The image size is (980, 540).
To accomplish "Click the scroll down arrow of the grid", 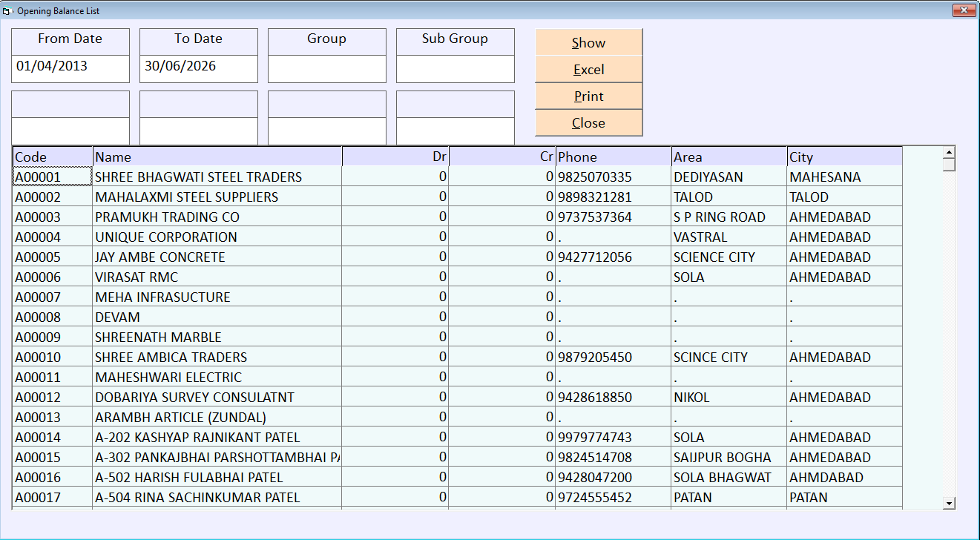I will click(x=949, y=503).
